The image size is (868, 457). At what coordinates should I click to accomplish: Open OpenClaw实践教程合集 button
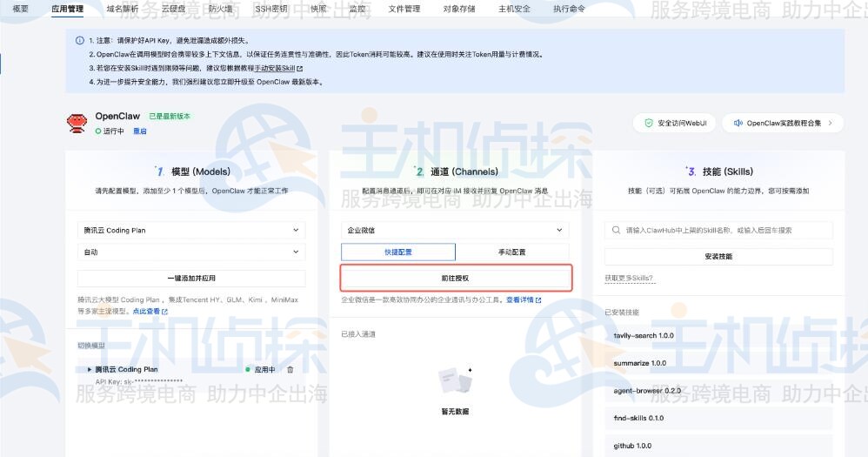coord(783,123)
